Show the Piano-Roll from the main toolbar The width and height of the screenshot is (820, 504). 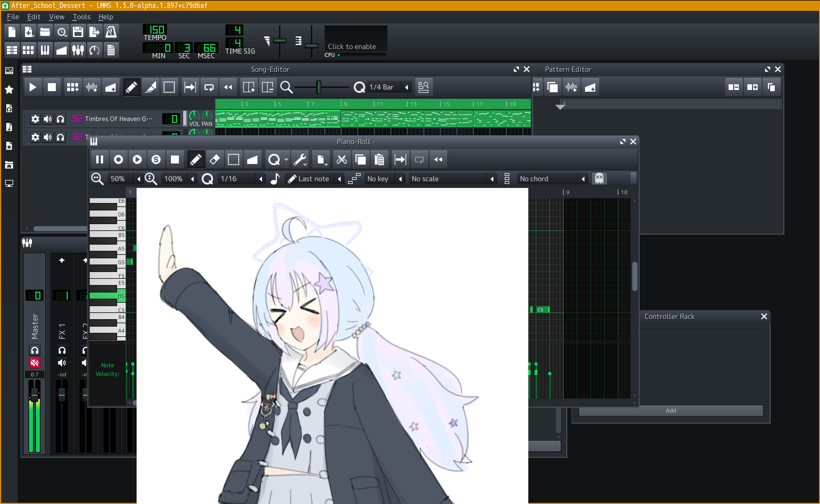click(x=45, y=50)
